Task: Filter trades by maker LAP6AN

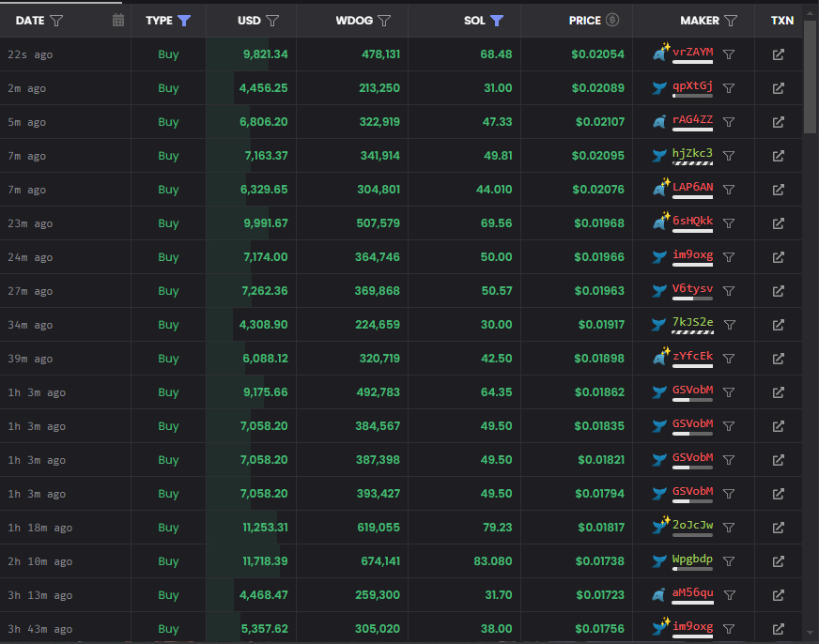Action: [729, 190]
